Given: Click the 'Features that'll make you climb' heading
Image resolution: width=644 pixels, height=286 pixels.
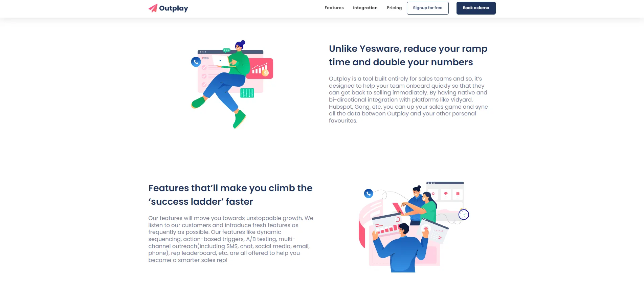Looking at the screenshot, I should (230, 195).
